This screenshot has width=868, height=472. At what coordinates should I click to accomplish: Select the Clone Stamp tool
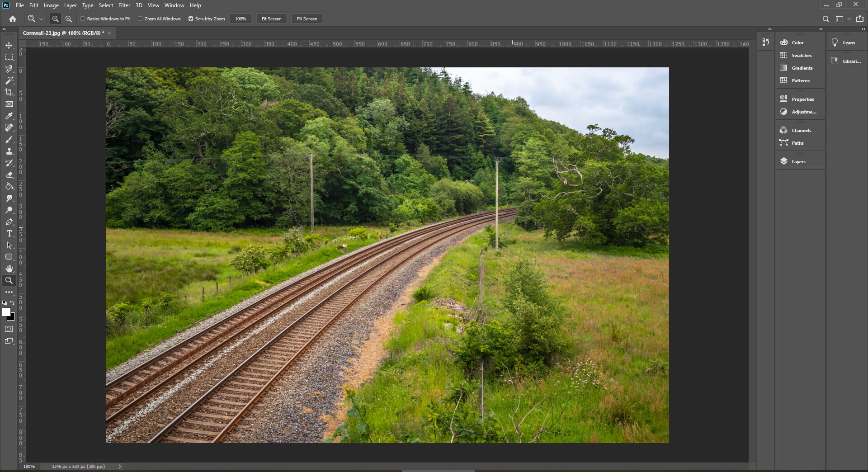pos(9,151)
